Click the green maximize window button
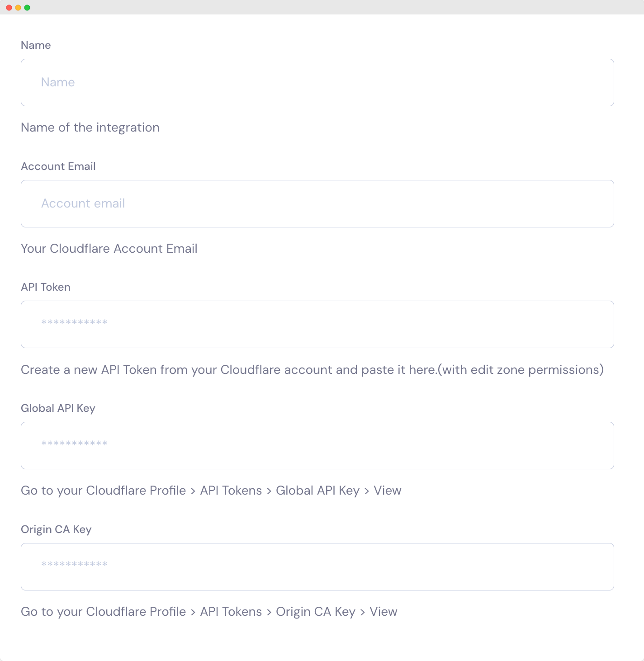This screenshot has height=661, width=644. pyautogui.click(x=28, y=7)
